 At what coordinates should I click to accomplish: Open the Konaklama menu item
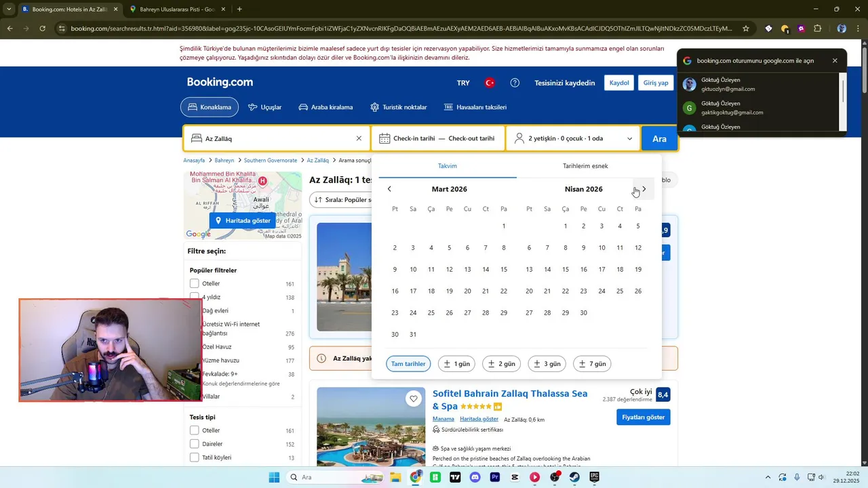point(210,107)
